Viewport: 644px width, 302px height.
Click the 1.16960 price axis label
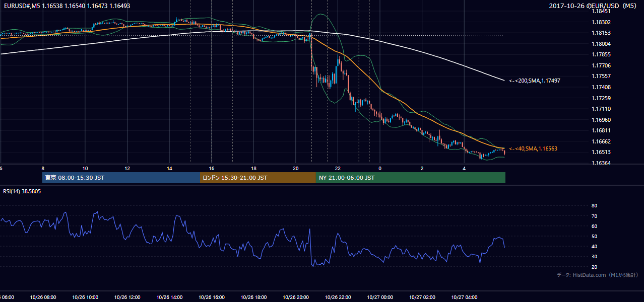(602, 120)
